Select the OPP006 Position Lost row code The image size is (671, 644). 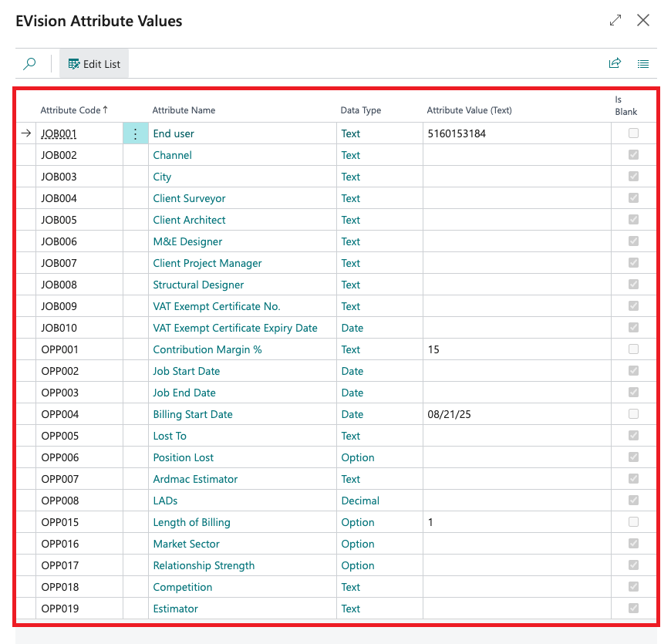tap(60, 457)
